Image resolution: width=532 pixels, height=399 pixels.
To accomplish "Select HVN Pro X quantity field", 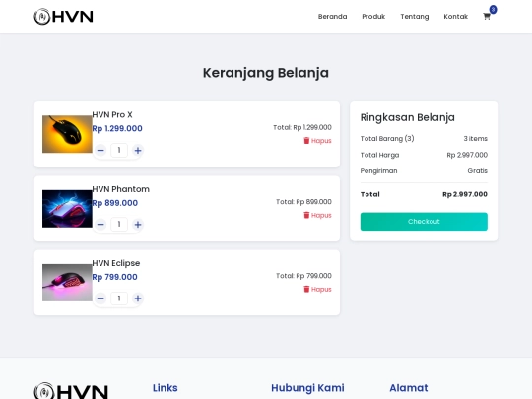I will click(x=119, y=150).
